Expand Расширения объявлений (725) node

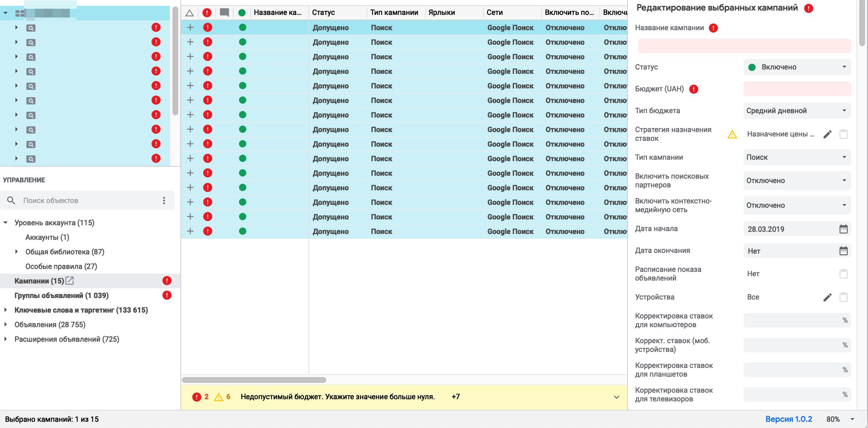[5, 339]
